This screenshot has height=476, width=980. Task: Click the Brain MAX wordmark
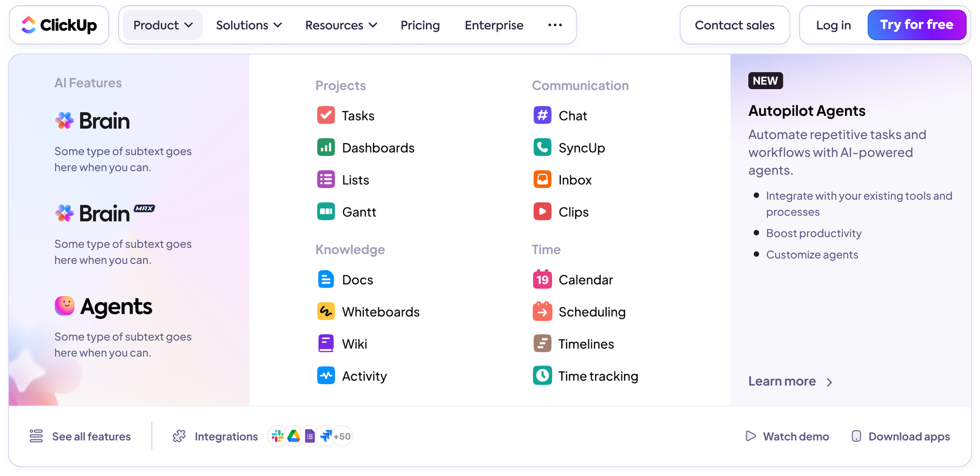117,213
